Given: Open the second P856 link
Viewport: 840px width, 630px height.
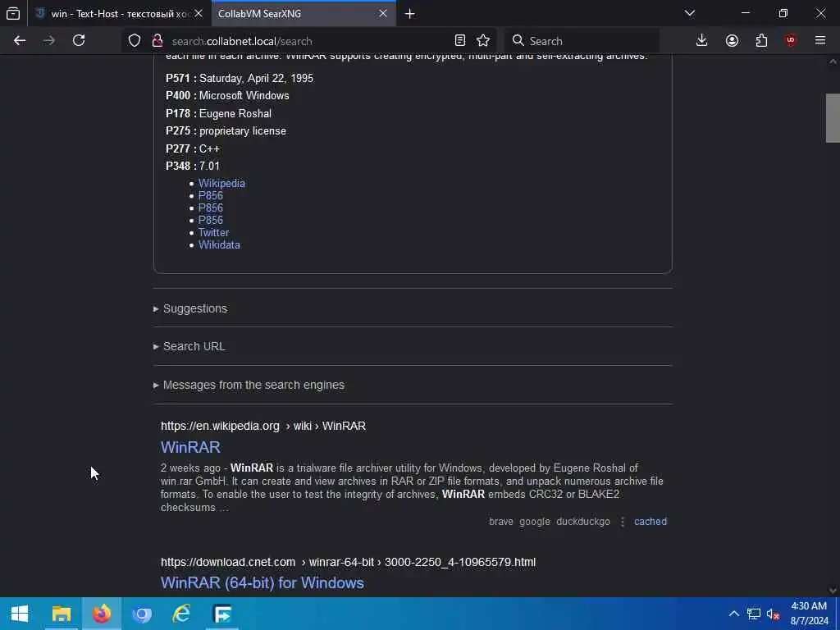Looking at the screenshot, I should pos(211,208).
